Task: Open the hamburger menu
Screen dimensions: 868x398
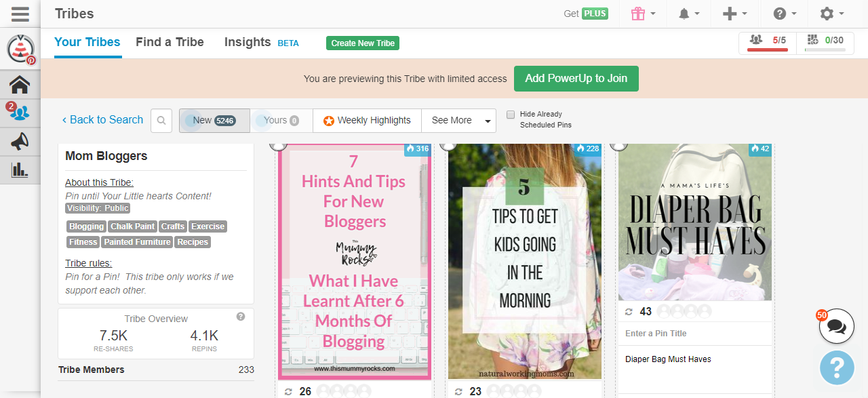Action: point(20,14)
